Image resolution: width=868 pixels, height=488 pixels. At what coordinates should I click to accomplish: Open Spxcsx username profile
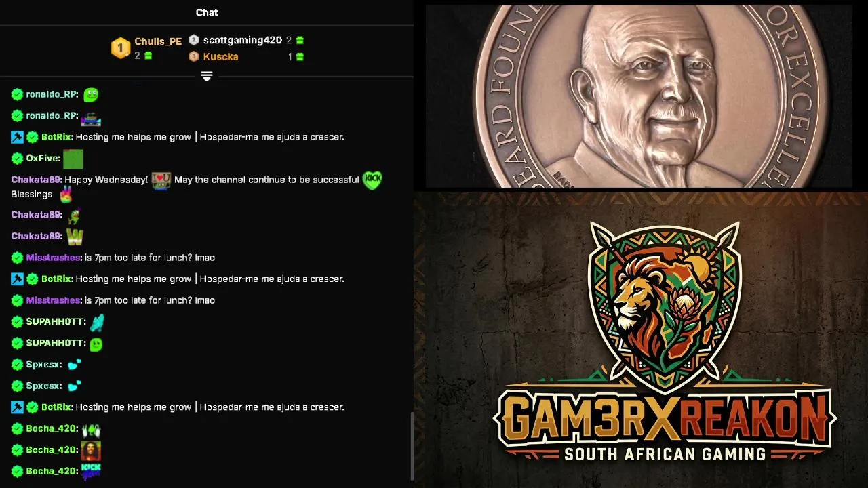tap(44, 365)
